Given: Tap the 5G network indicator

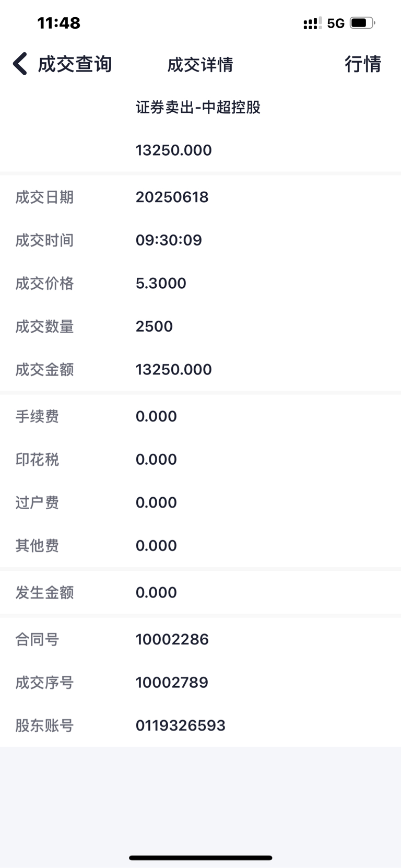Looking at the screenshot, I should tap(336, 24).
